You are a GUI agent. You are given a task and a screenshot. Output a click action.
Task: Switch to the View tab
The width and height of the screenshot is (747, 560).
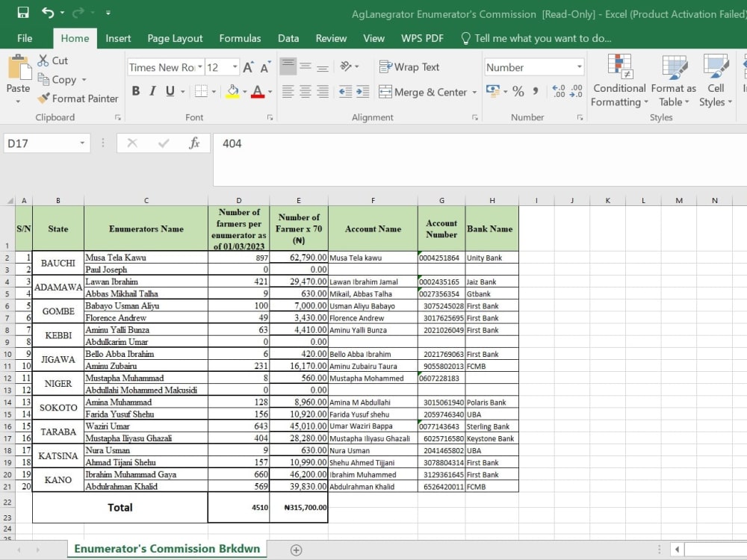click(373, 38)
